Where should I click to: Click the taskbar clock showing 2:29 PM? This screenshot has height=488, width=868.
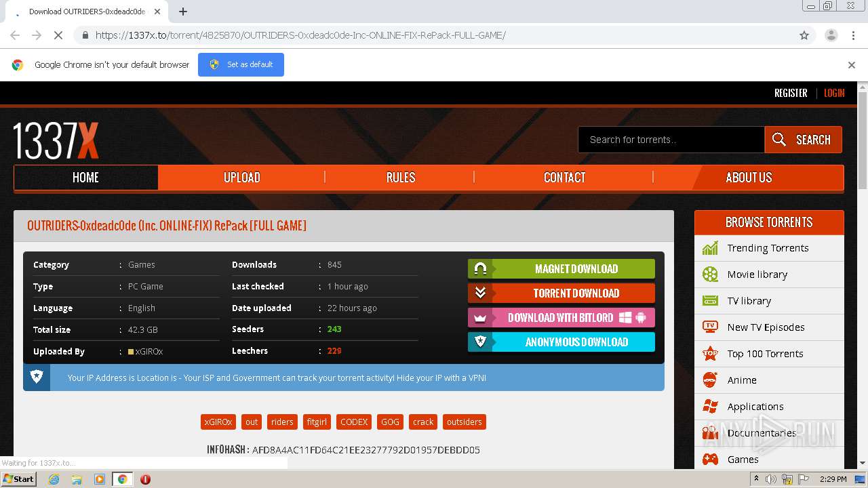tap(833, 479)
